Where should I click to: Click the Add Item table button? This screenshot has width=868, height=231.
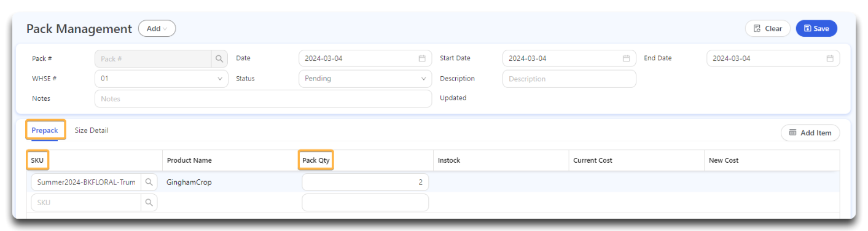[x=810, y=133]
